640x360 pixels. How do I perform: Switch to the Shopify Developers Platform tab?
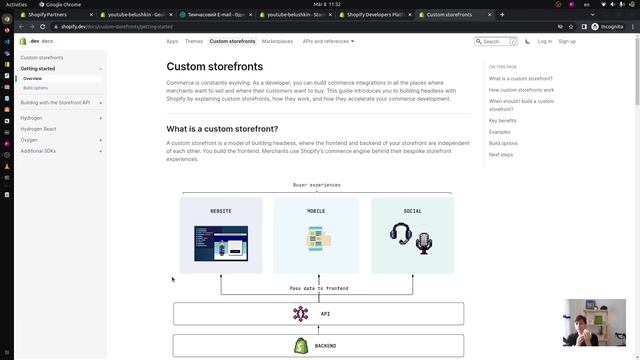[x=375, y=15]
